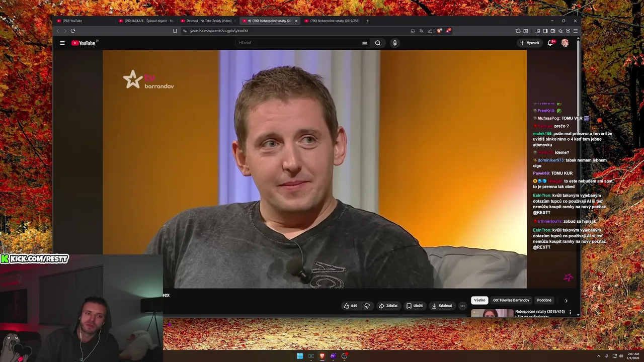Reload the current page
The image size is (644, 362).
[x=73, y=31]
